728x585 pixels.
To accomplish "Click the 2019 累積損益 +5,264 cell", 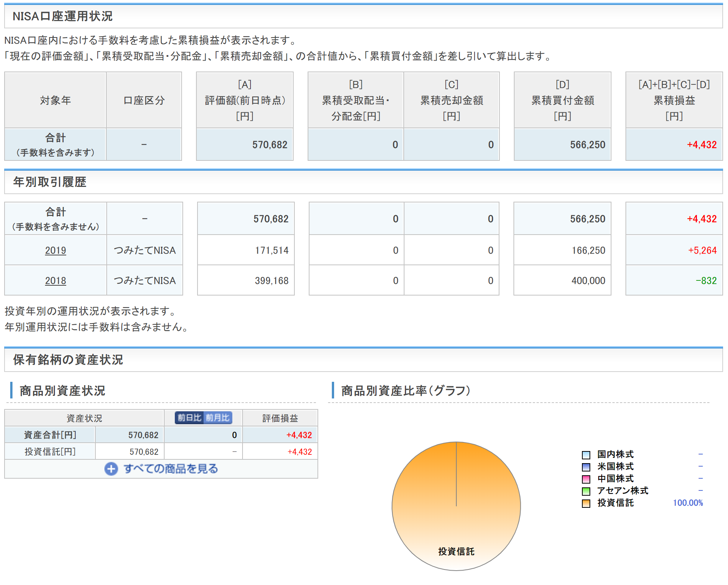I will [702, 250].
